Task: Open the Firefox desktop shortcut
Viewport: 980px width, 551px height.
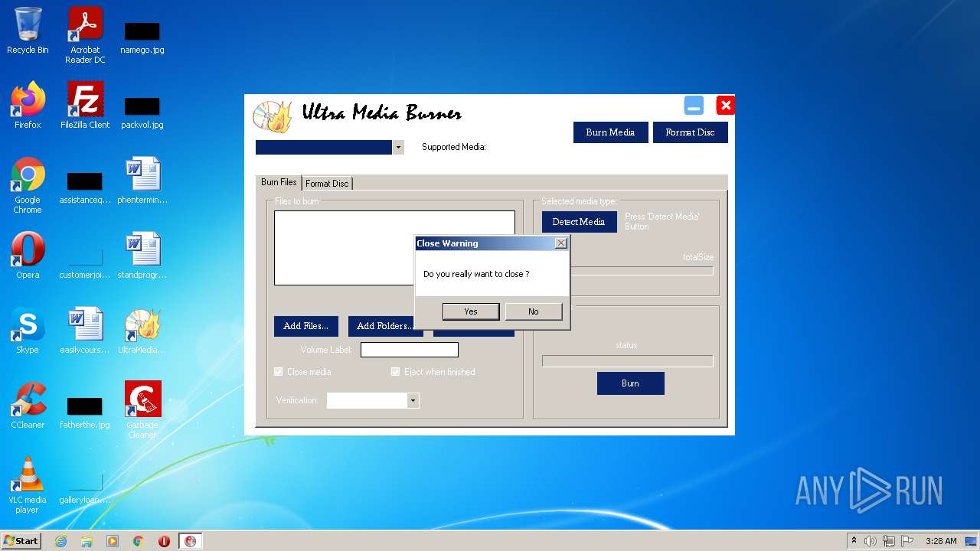Action: pyautogui.click(x=28, y=106)
